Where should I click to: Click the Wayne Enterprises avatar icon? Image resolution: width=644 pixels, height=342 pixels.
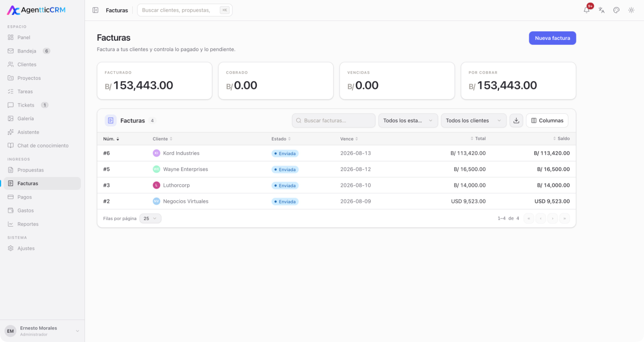point(157,169)
